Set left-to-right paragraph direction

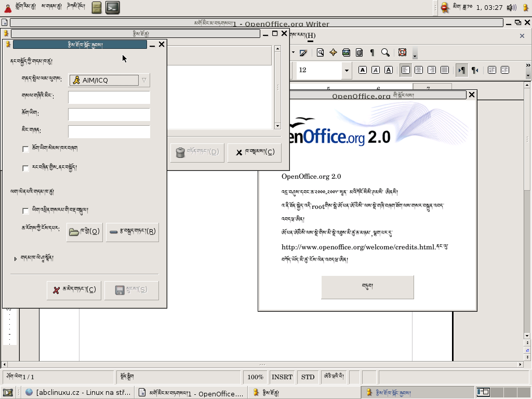[x=461, y=70]
